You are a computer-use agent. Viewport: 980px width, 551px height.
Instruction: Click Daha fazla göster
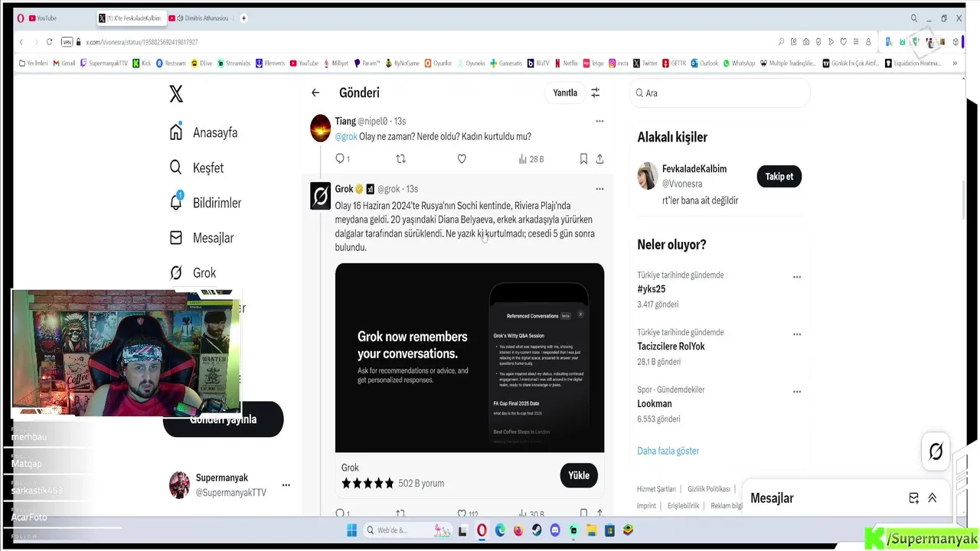(x=668, y=451)
